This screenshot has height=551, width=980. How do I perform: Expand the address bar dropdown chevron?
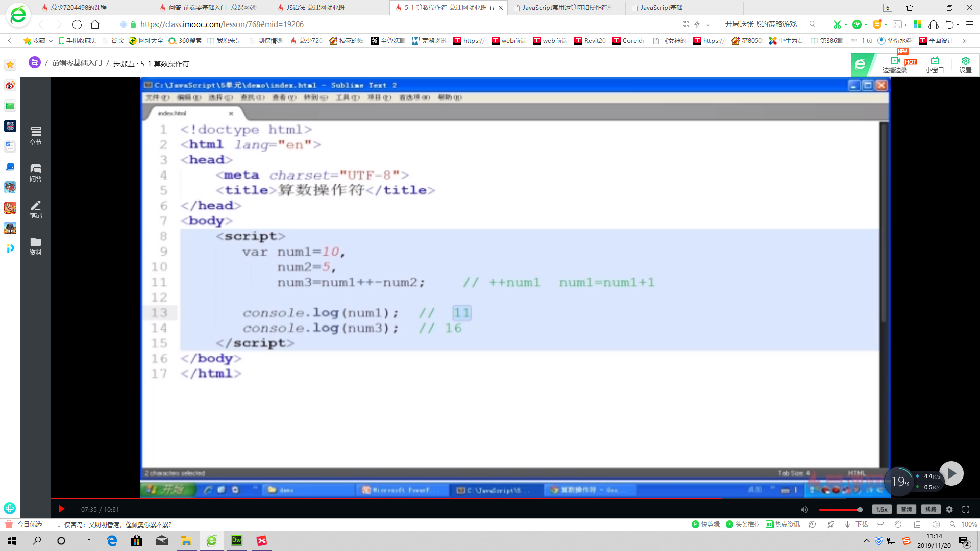pos(708,24)
